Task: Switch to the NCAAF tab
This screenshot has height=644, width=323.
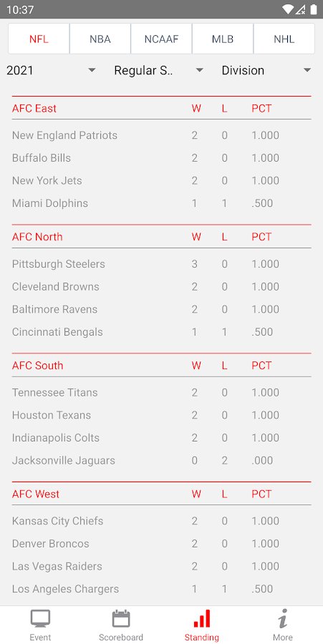Action: coord(161,39)
